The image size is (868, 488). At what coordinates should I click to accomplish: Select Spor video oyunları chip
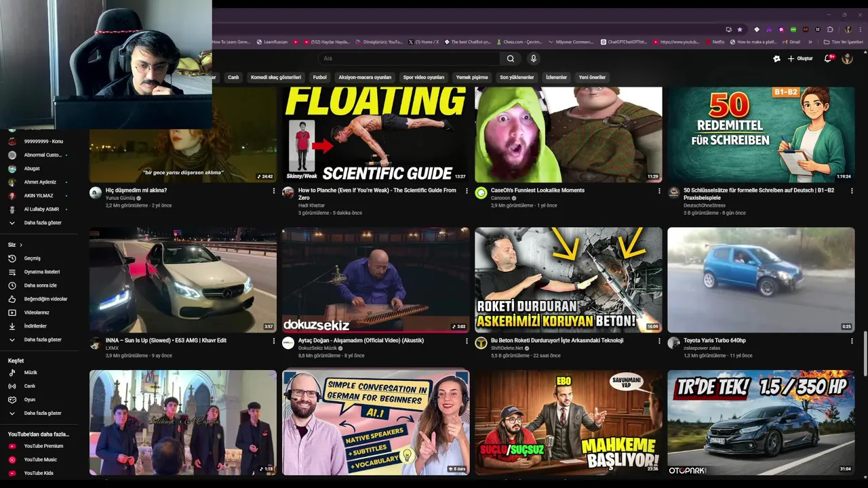[x=424, y=77]
